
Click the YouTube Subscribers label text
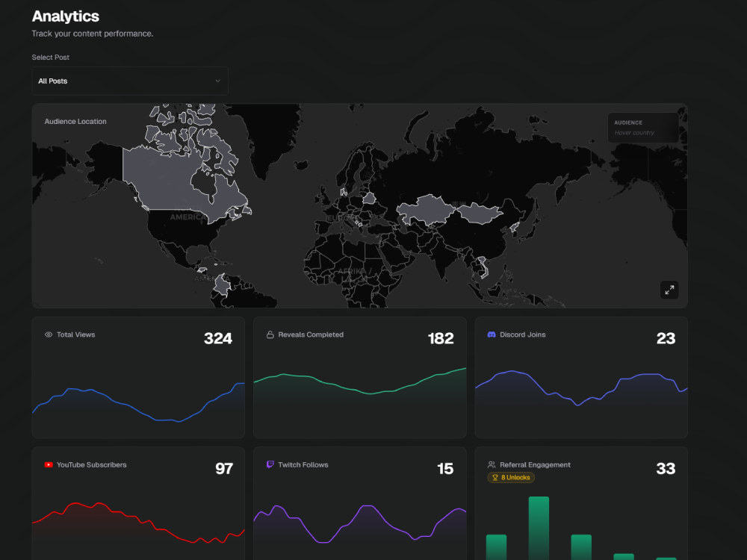tap(91, 464)
